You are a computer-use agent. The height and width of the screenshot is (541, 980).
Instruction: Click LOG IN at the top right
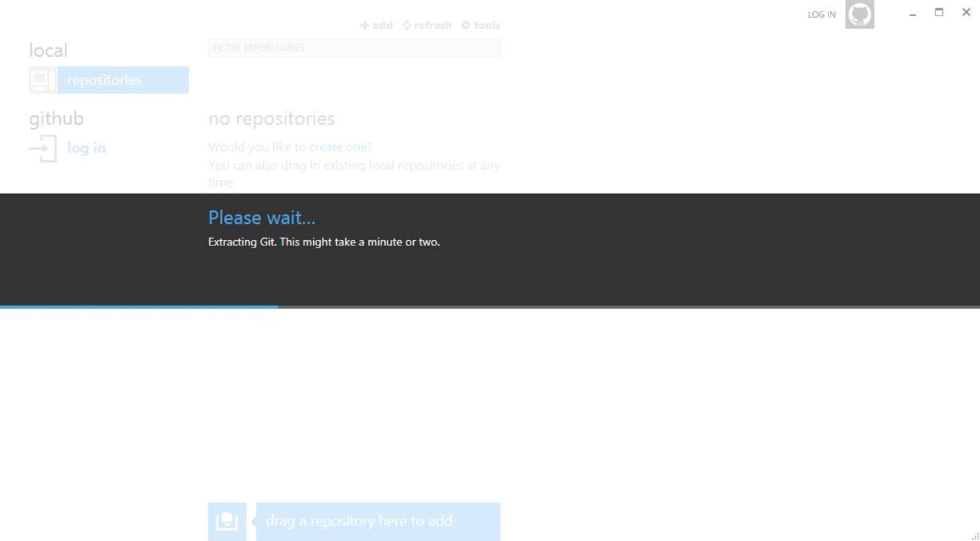pos(822,14)
